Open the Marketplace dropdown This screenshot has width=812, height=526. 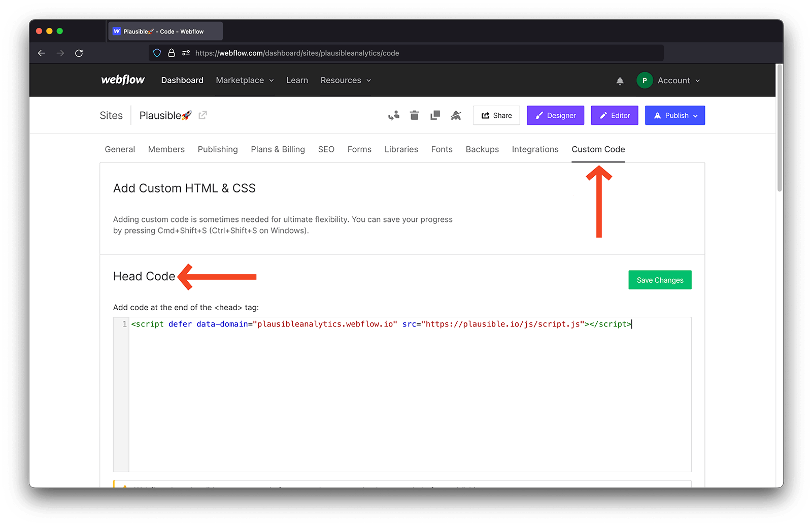click(244, 80)
